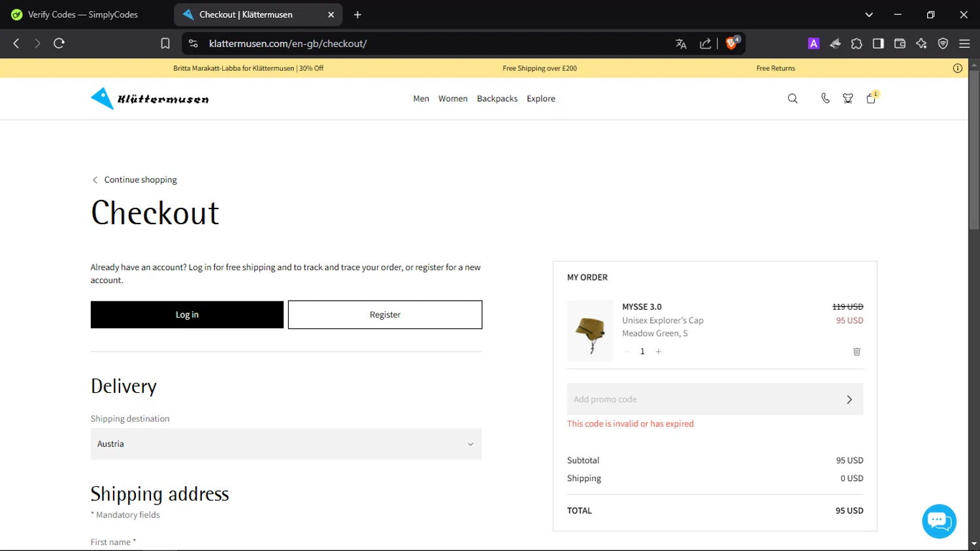The image size is (980, 551).
Task: Click the address bar URL
Action: 288,44
